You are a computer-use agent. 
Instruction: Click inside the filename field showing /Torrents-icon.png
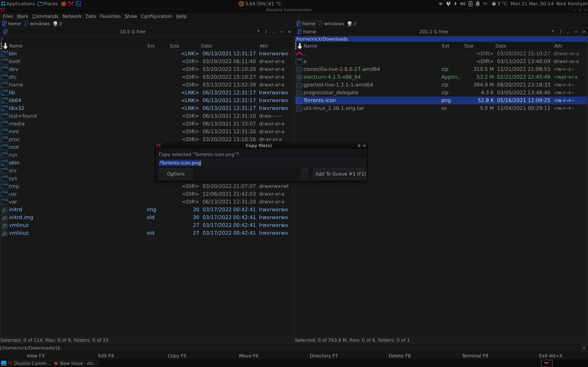tap(262, 163)
